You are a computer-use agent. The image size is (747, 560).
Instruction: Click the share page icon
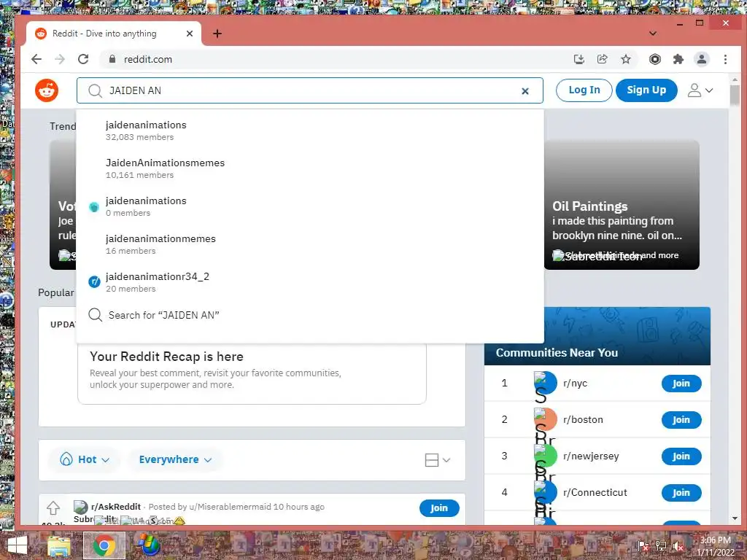coord(602,59)
